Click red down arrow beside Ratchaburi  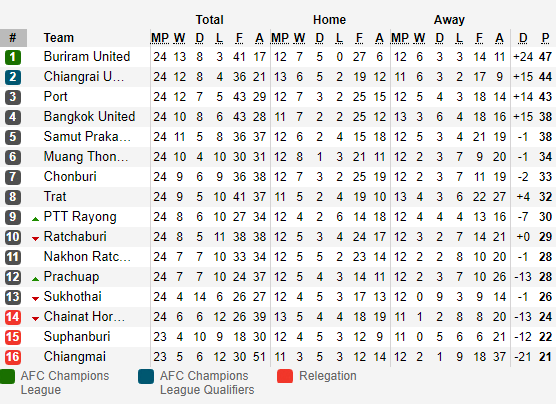point(35,239)
